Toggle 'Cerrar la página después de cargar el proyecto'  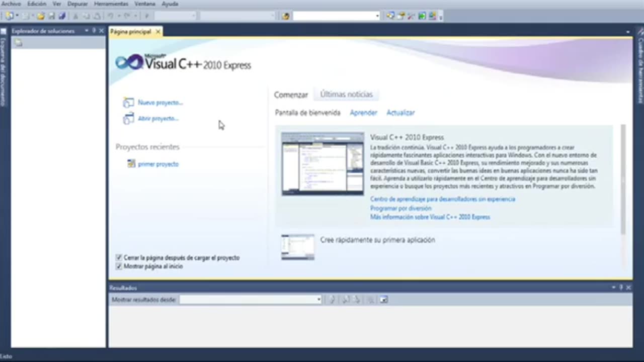pyautogui.click(x=119, y=257)
